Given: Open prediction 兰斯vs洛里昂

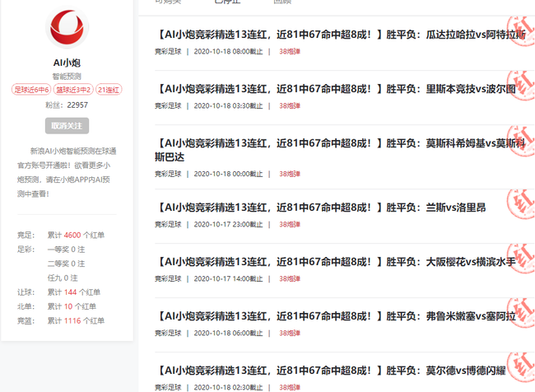Looking at the screenshot, I should click(x=320, y=208).
